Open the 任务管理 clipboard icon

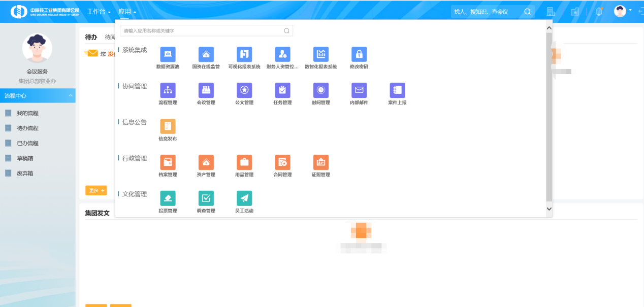coord(282,90)
